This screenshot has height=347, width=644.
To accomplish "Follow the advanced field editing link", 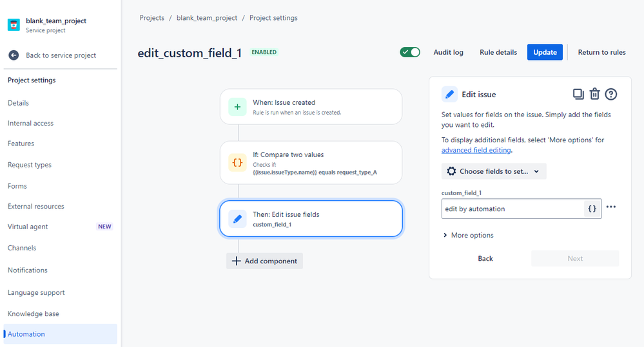I will click(476, 150).
